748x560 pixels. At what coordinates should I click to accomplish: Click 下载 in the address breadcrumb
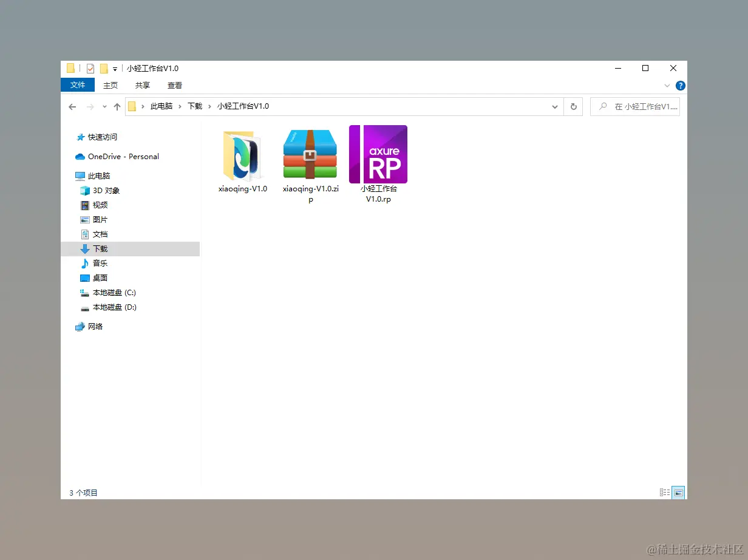coord(195,106)
